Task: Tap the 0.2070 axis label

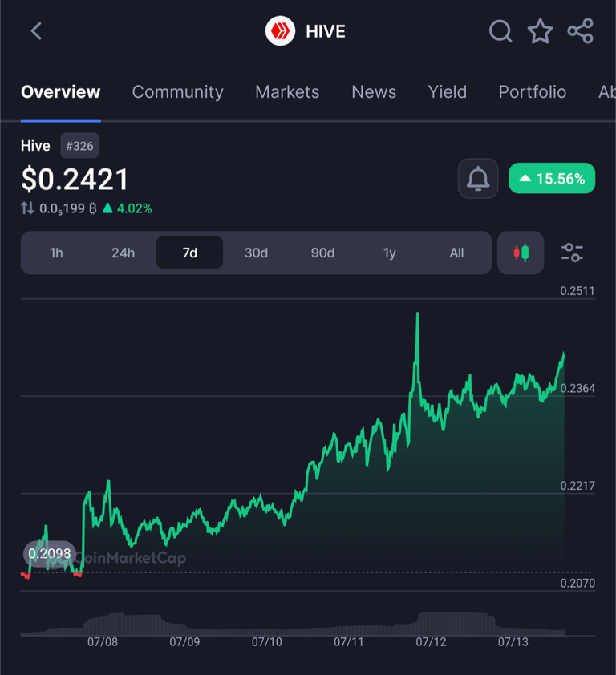Action: point(577,584)
